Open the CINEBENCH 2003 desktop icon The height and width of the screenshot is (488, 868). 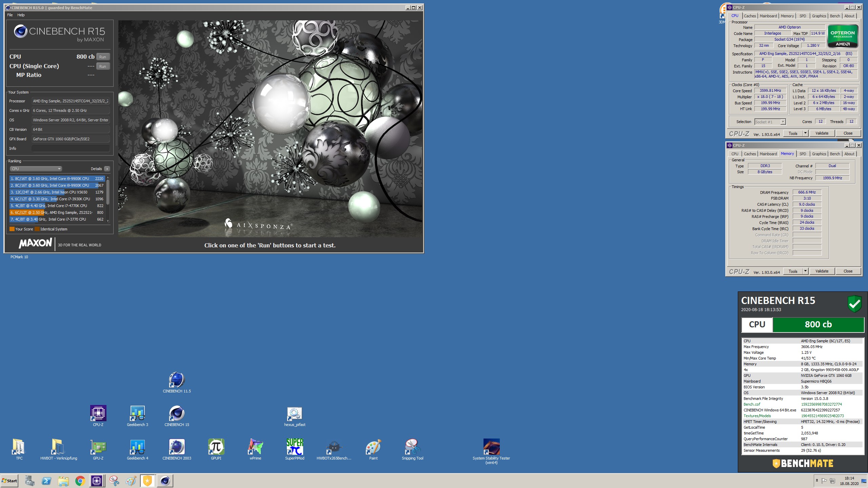[177, 450]
